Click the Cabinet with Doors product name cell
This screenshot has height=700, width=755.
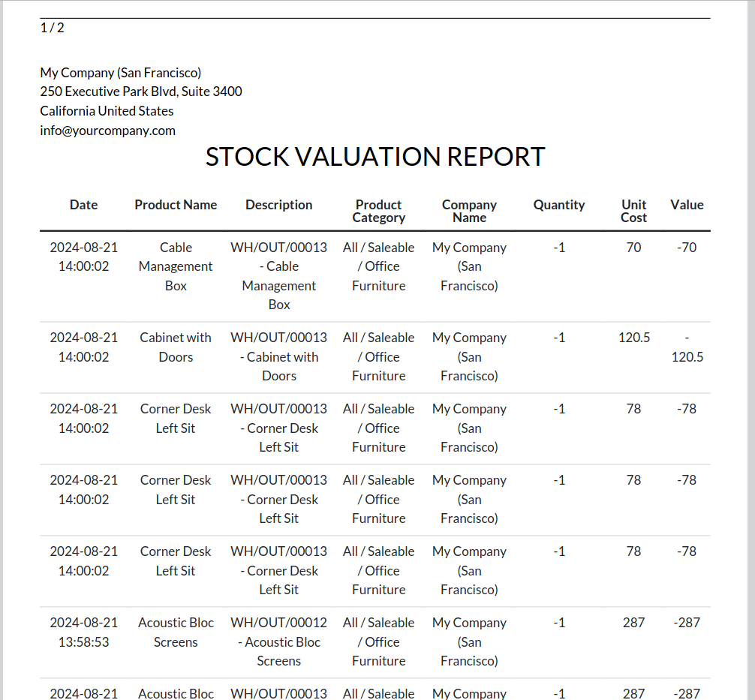click(176, 347)
